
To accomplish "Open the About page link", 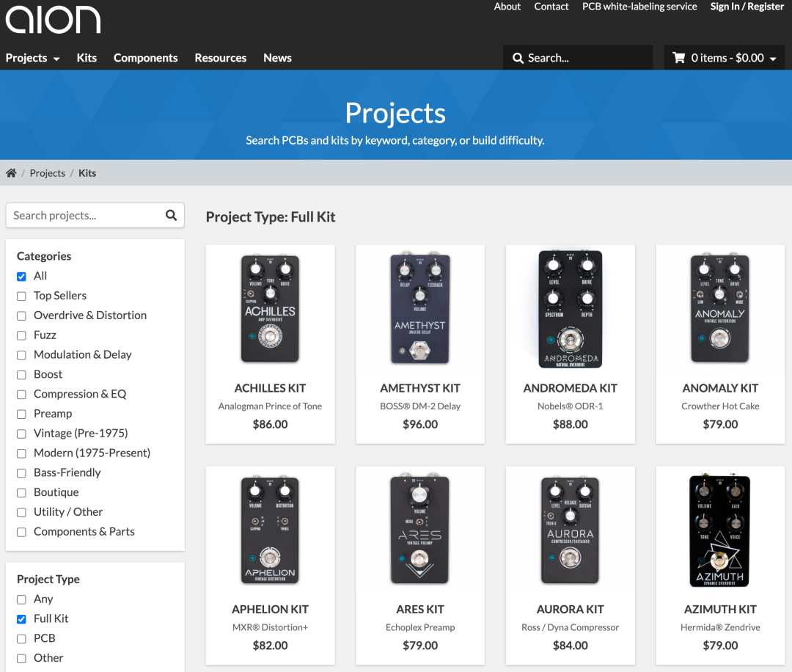I will 507,7.
